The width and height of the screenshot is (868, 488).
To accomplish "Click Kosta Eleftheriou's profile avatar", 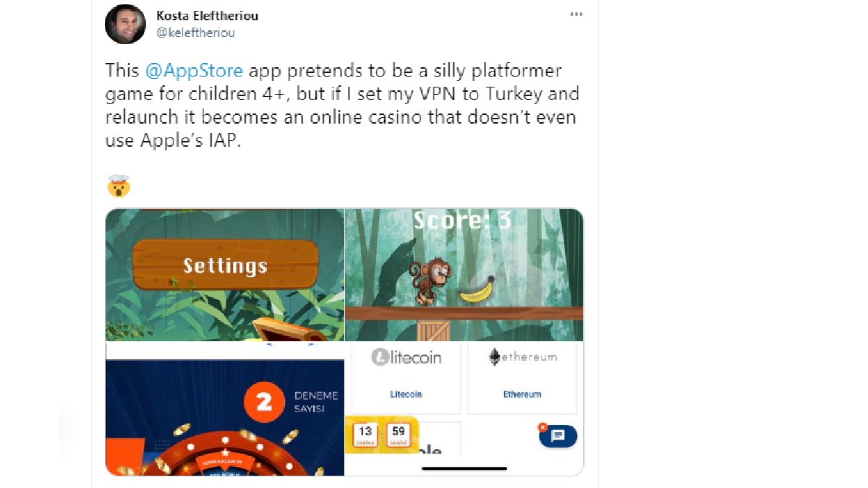I will coord(125,24).
